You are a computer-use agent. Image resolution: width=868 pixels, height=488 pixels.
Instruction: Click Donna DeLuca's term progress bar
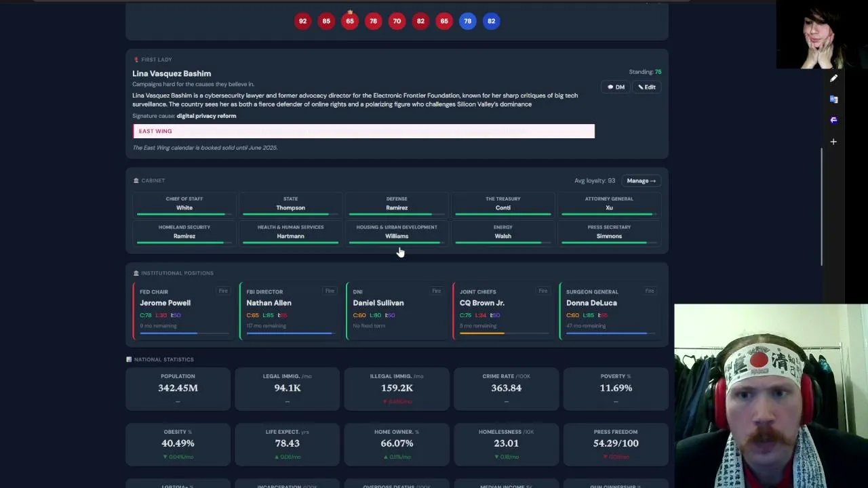(x=611, y=333)
